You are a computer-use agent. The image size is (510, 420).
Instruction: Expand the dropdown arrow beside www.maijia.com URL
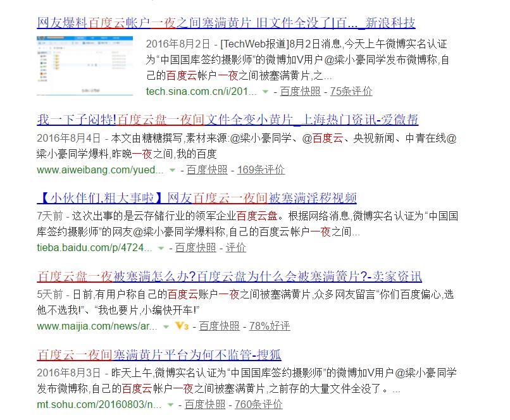pos(166,326)
